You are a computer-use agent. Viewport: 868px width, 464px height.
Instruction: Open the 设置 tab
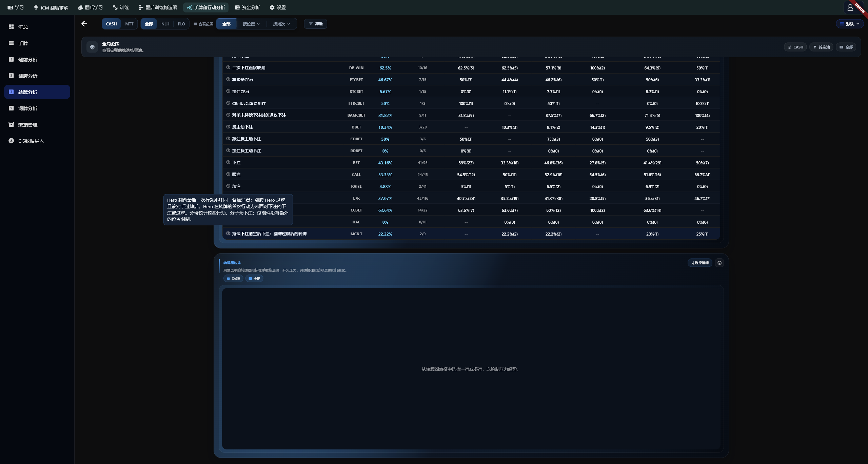pyautogui.click(x=278, y=7)
